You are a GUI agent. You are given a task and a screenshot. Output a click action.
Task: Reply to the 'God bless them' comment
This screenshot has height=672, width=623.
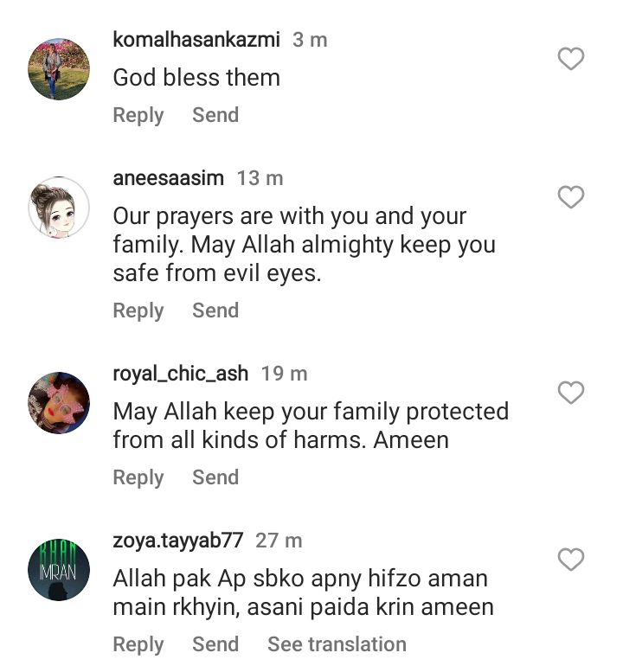(x=138, y=116)
